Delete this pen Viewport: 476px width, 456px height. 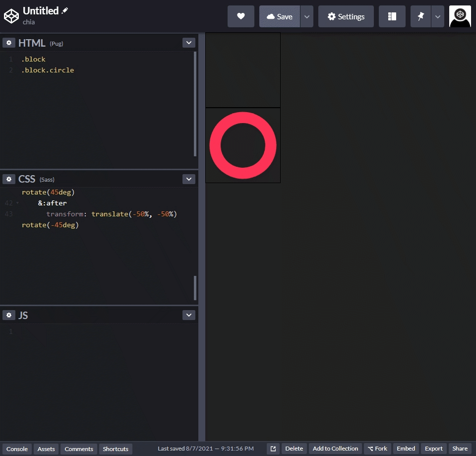coord(294,449)
